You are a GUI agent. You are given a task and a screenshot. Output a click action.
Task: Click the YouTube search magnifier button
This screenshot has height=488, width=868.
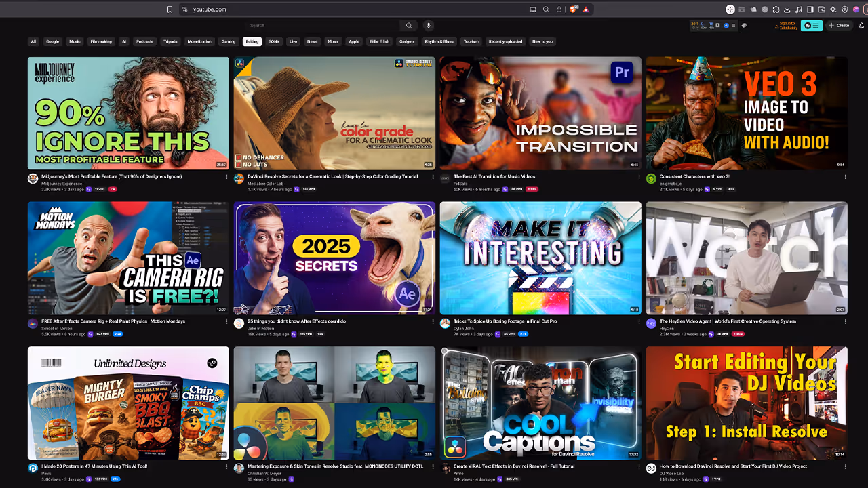tap(409, 25)
